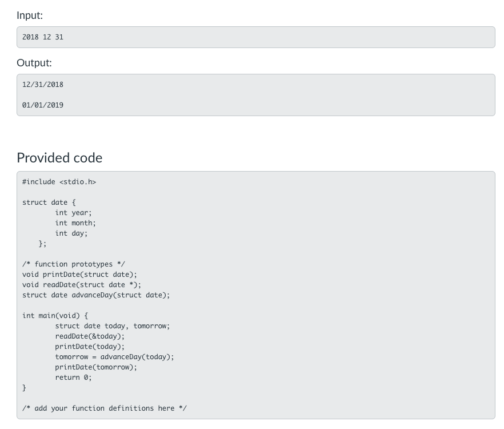Click the void printDate prototype line

pyautogui.click(x=79, y=275)
